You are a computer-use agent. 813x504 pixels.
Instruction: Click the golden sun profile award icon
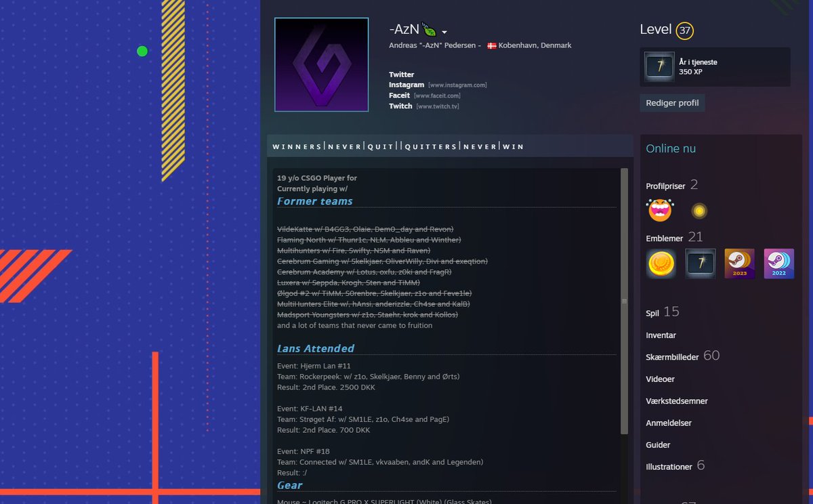coord(699,211)
